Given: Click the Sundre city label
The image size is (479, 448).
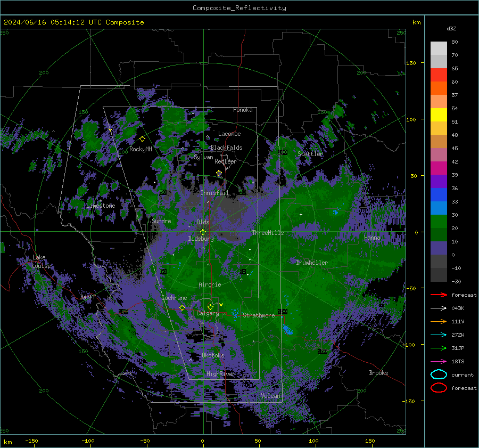Looking at the screenshot, I should click(161, 221).
